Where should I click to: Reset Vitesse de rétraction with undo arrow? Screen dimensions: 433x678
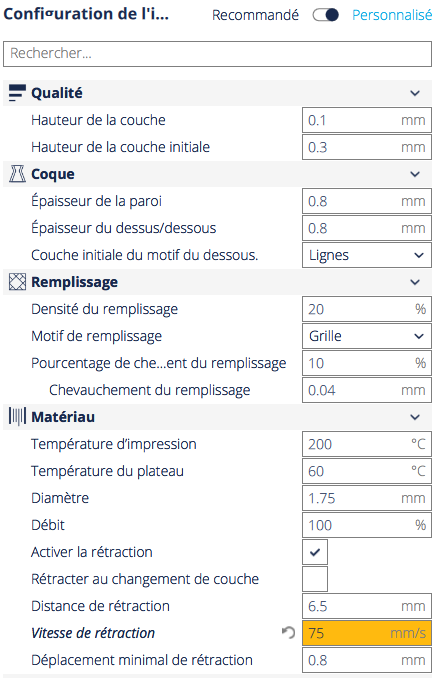tap(288, 633)
